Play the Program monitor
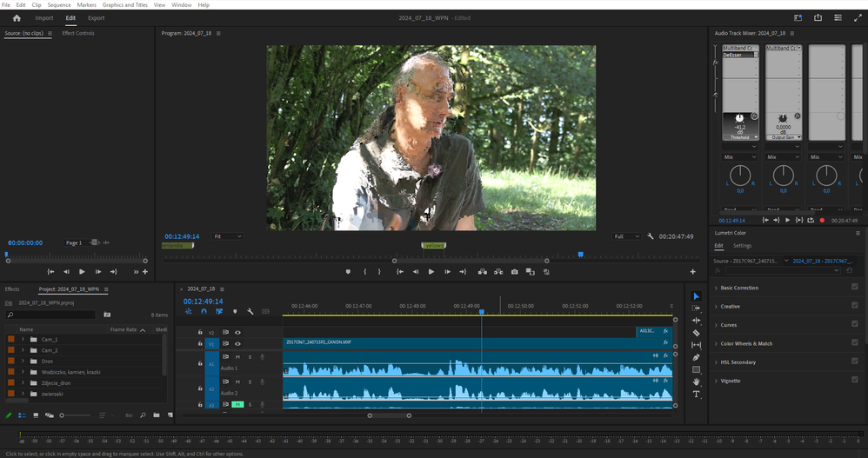The width and height of the screenshot is (868, 458). pos(431,272)
